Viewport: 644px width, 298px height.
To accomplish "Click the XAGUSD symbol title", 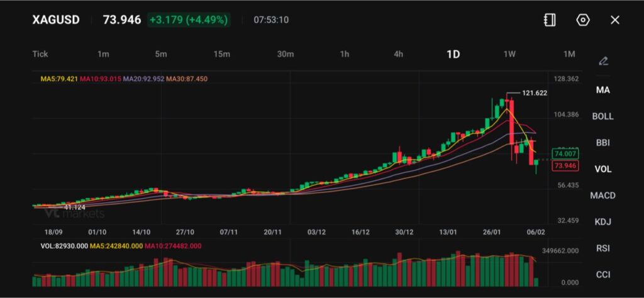I will tap(56, 20).
